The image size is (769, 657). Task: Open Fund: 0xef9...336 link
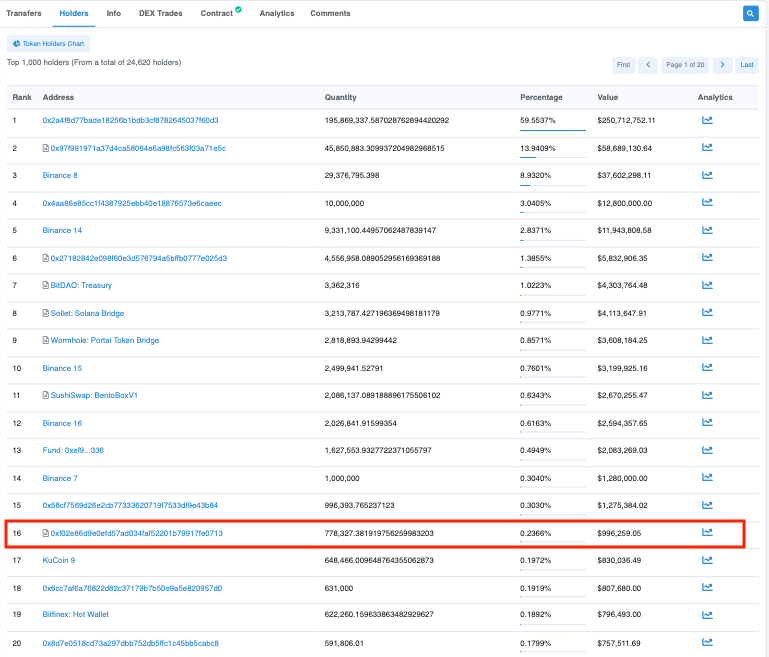click(x=73, y=450)
